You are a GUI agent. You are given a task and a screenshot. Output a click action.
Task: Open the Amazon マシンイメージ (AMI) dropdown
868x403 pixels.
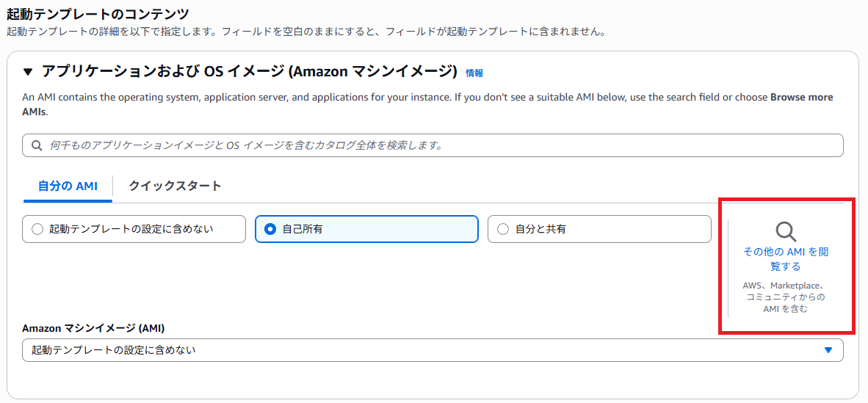433,350
